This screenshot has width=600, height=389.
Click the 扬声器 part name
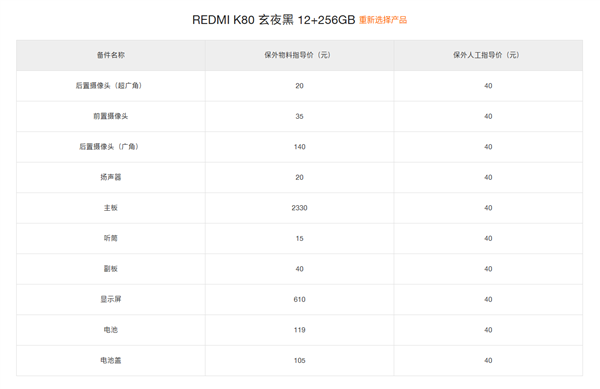(x=111, y=177)
